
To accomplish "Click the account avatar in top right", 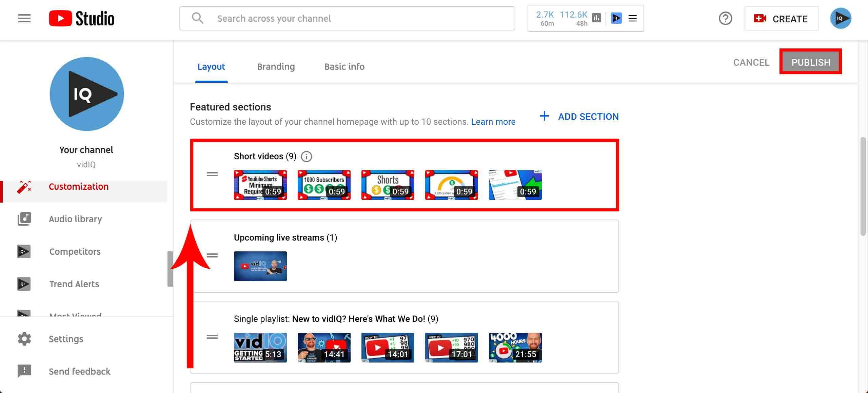I will pyautogui.click(x=841, y=18).
